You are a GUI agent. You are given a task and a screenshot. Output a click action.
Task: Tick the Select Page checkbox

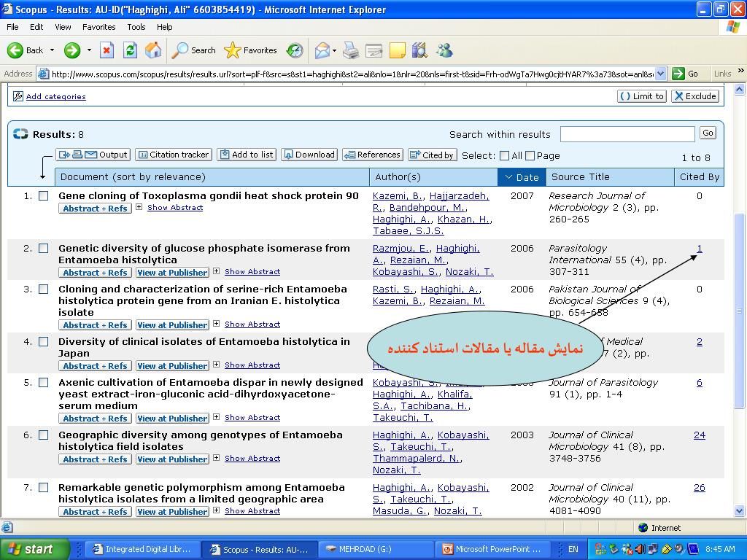[530, 156]
